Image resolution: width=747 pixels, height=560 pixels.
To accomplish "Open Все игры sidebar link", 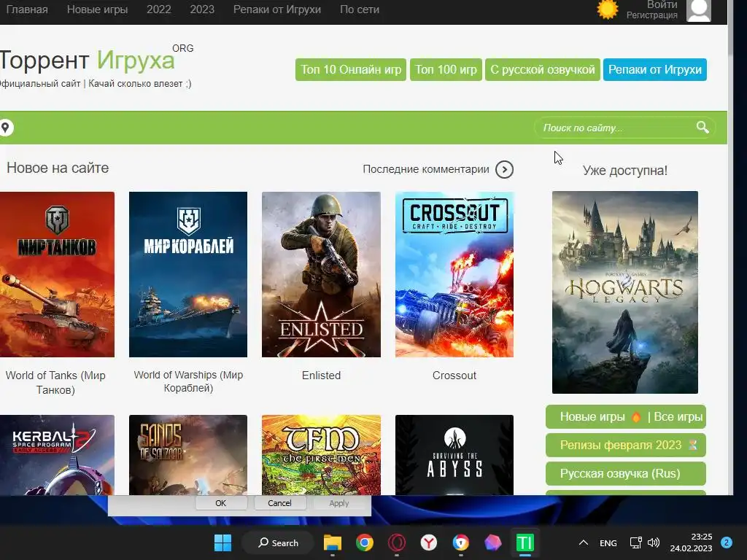I will [x=678, y=416].
